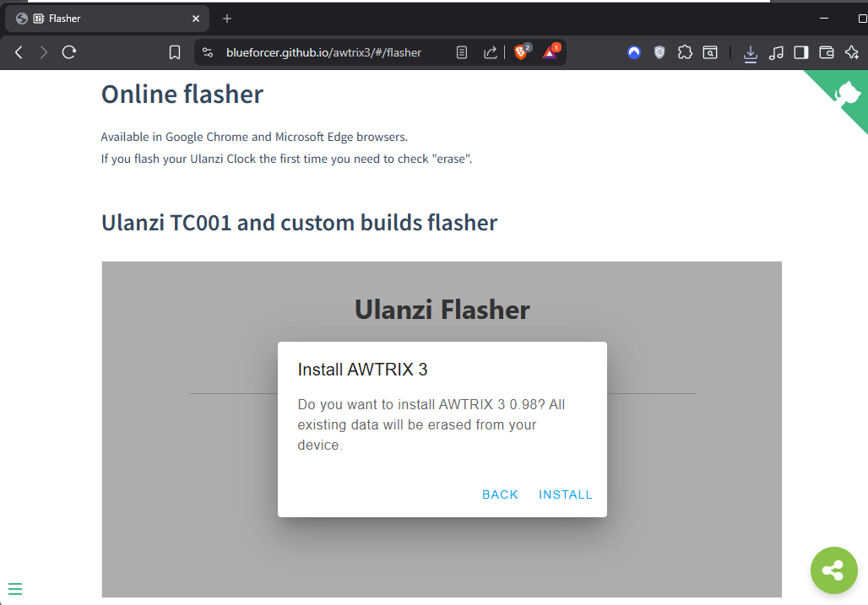
Task: Open the media playlist music icon
Action: tap(776, 52)
